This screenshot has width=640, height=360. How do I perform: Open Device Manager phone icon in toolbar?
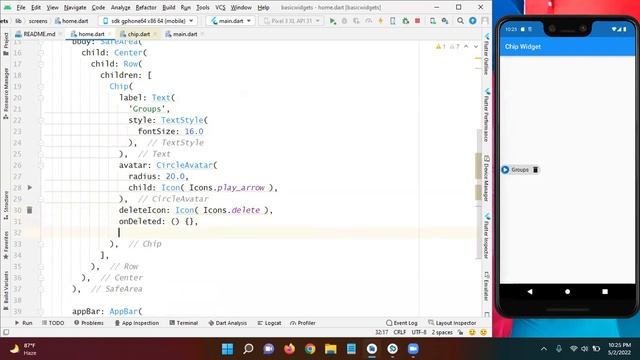coord(433,21)
